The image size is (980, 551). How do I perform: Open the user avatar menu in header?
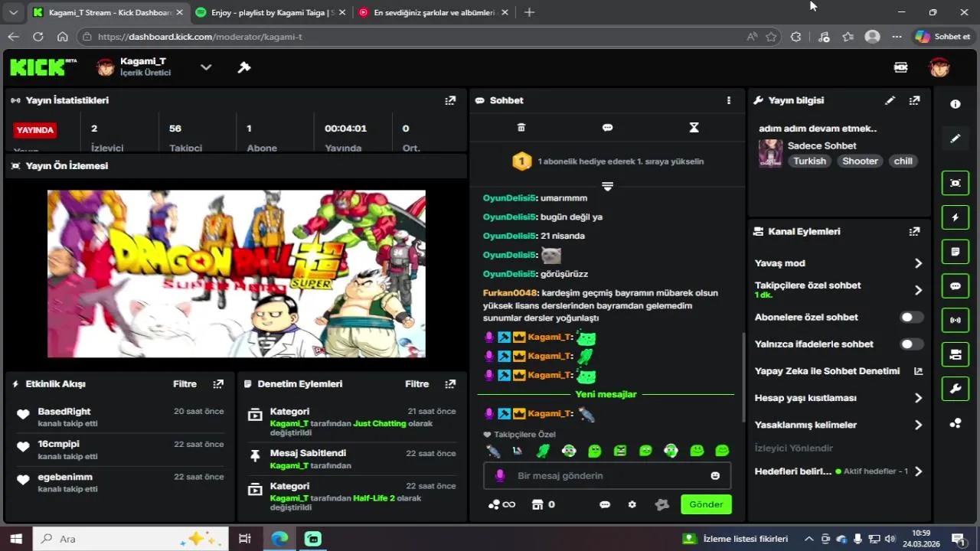pos(939,67)
